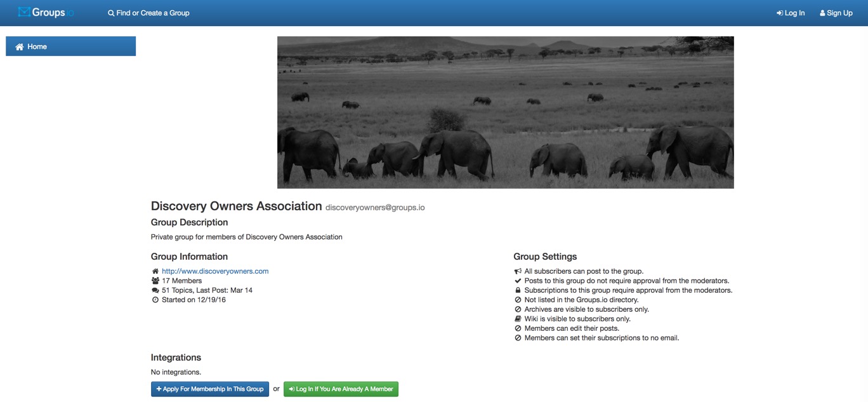Click the elephant herd banner image
The height and width of the screenshot is (402, 868).
tap(506, 112)
